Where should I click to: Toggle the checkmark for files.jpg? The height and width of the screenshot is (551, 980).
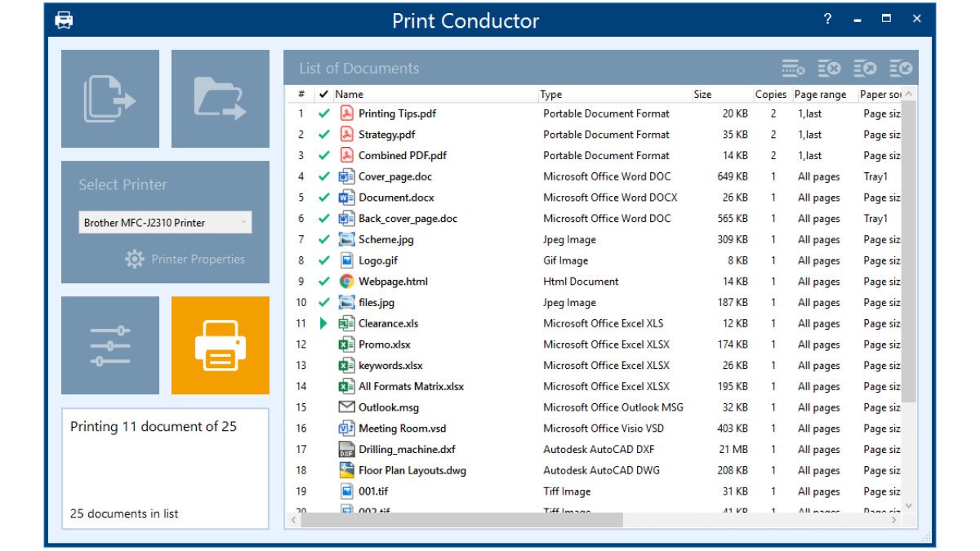pos(324,303)
